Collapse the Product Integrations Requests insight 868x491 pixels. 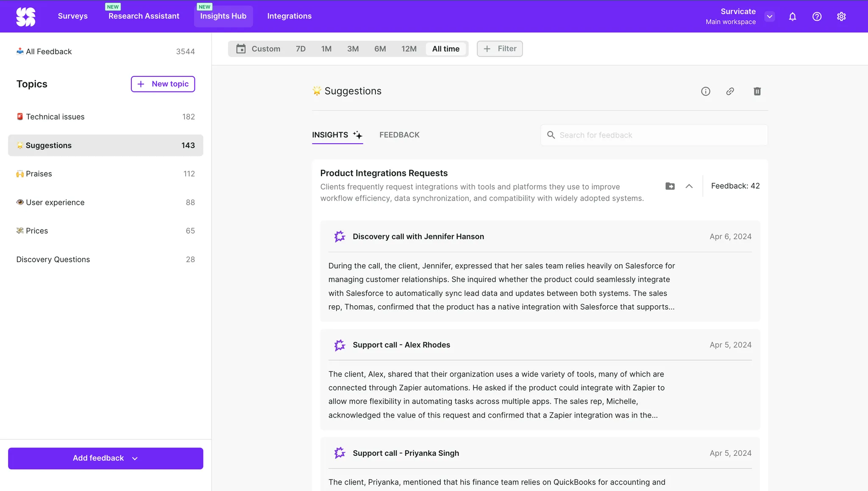coord(689,186)
